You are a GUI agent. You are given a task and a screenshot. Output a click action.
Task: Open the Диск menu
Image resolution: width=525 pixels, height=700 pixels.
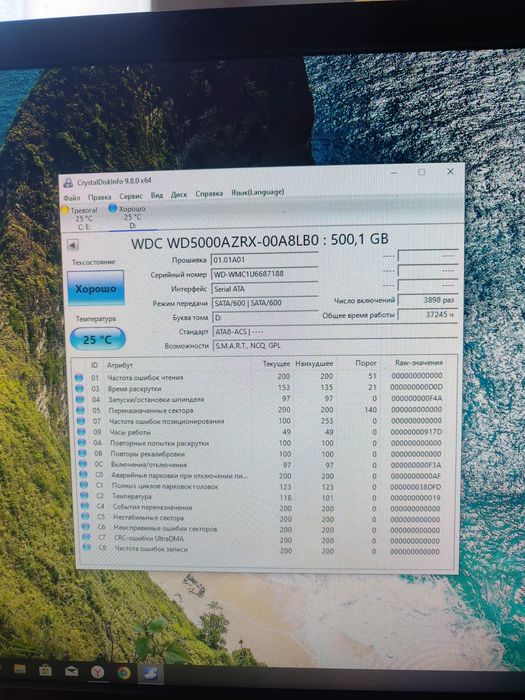pos(179,195)
